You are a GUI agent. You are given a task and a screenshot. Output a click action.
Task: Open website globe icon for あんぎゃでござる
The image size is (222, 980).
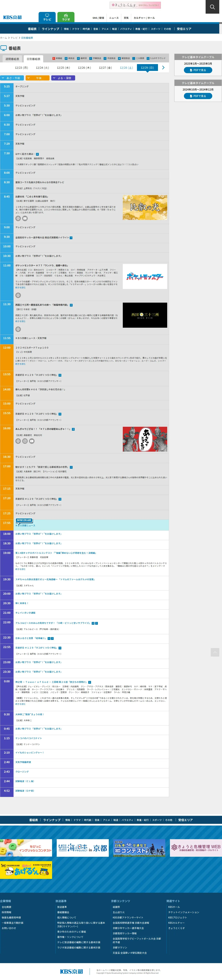pyautogui.click(x=18, y=441)
